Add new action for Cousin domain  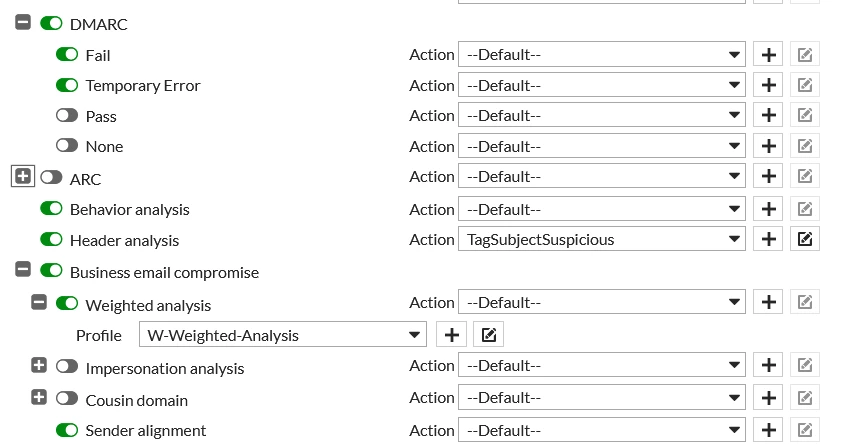pyautogui.click(x=768, y=398)
